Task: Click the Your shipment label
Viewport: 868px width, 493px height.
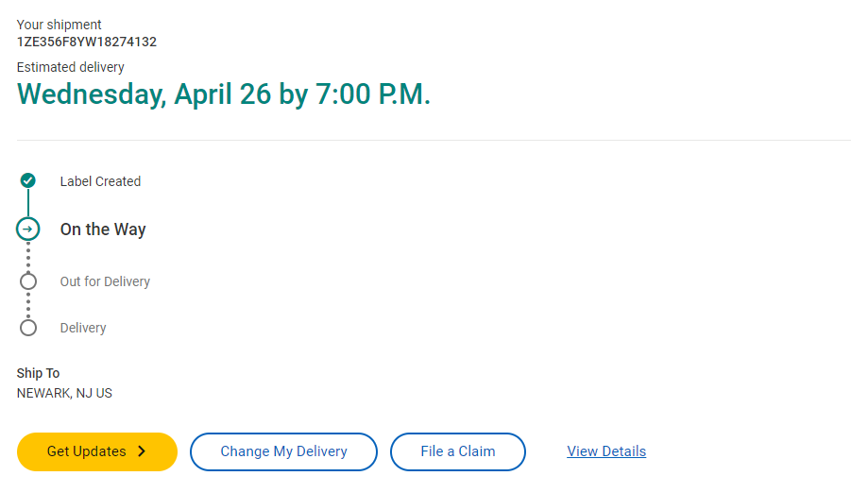Action: [60, 25]
